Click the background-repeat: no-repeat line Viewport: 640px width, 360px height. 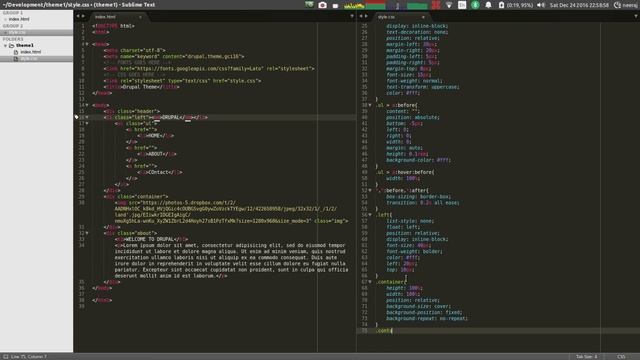427,318
